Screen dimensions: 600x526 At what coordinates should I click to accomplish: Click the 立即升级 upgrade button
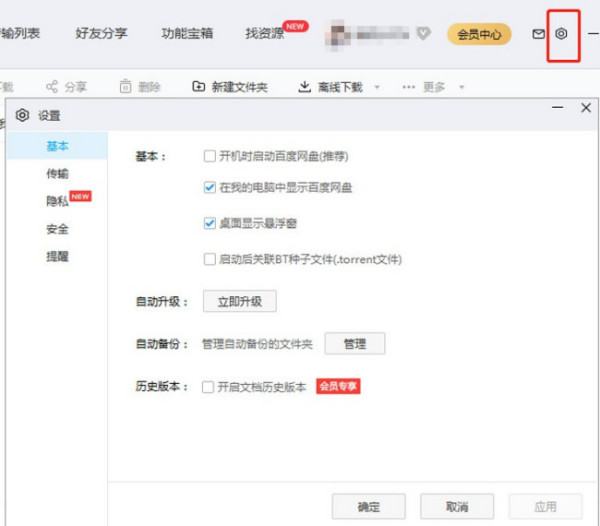pos(240,301)
